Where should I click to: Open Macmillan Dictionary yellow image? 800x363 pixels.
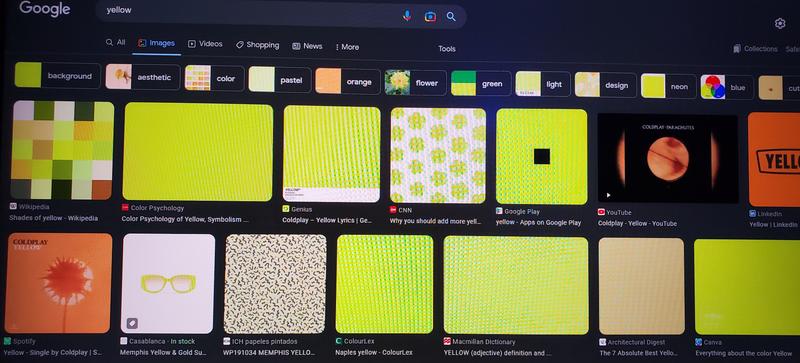(516, 285)
